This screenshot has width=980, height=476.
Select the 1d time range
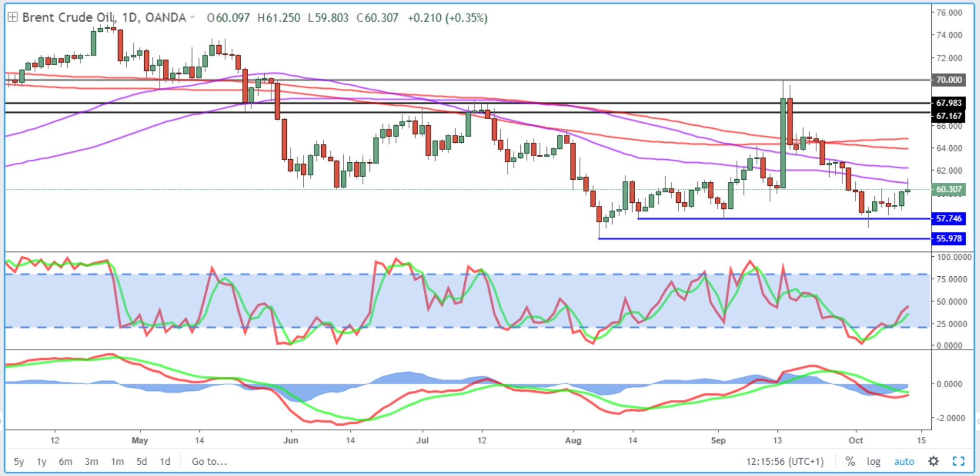pyautogui.click(x=165, y=462)
